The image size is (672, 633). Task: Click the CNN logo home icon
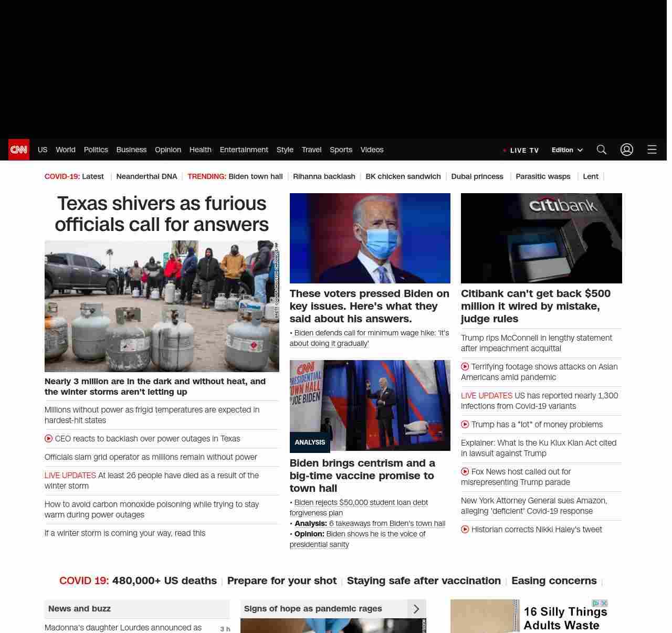19,150
